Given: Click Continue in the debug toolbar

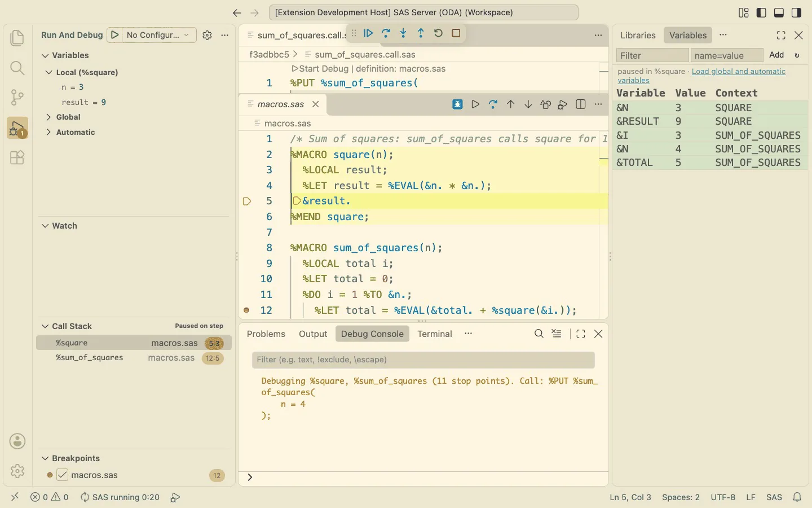Looking at the screenshot, I should (x=368, y=33).
